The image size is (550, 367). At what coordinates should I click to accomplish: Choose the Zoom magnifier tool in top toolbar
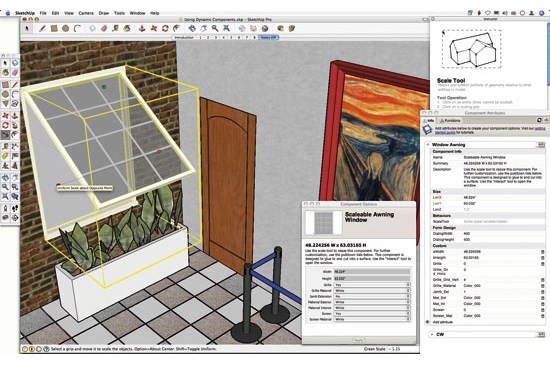pos(215,28)
